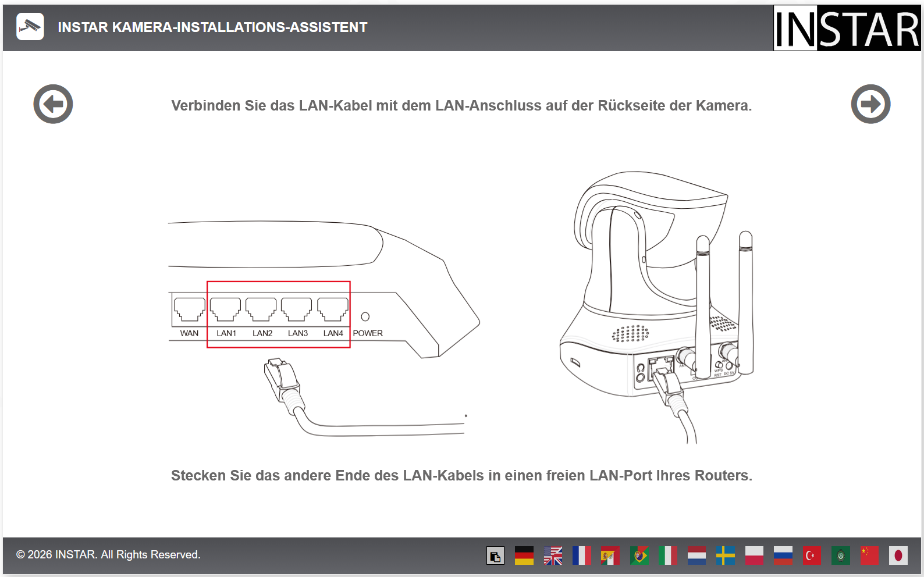
Task: Click the camera icon in the header
Action: (x=30, y=27)
